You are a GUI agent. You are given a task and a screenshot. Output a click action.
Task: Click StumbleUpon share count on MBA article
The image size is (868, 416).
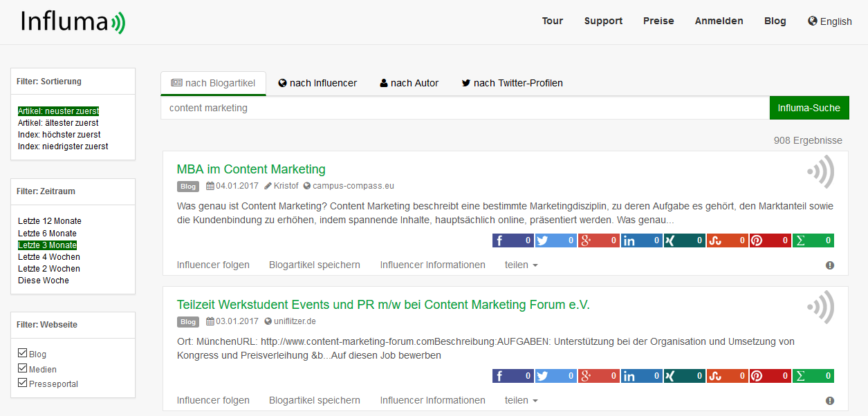(x=728, y=240)
